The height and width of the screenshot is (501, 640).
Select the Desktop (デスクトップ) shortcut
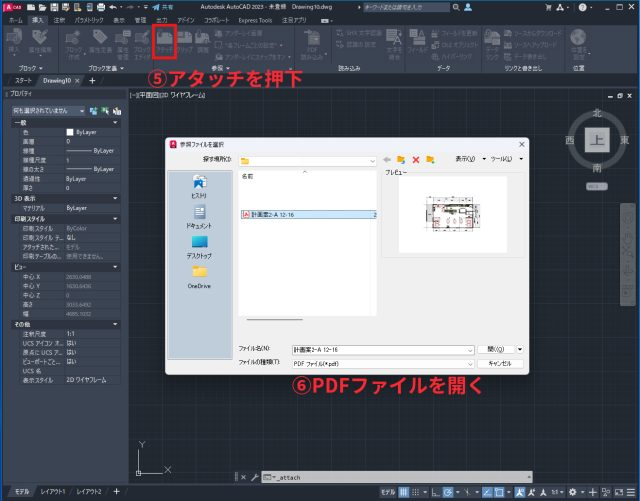(199, 246)
